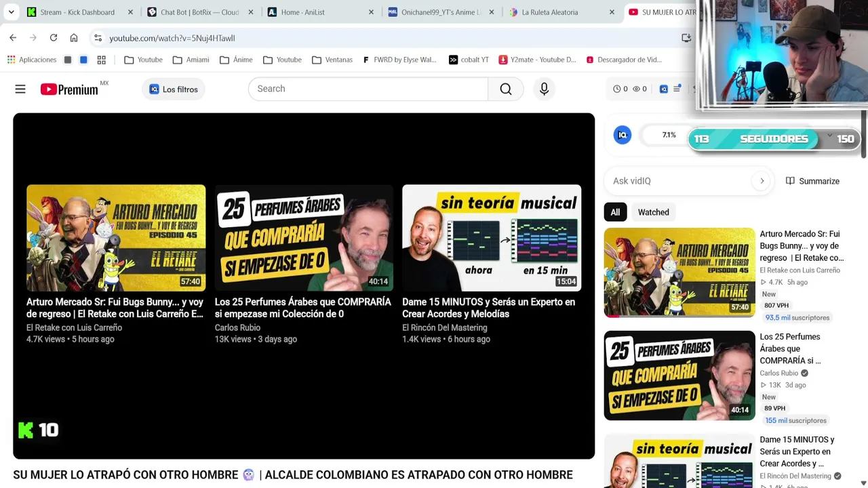Select the SU MUJER LO ATRAPÓ YouTube tab
The width and height of the screenshot is (868, 488).
[661, 12]
